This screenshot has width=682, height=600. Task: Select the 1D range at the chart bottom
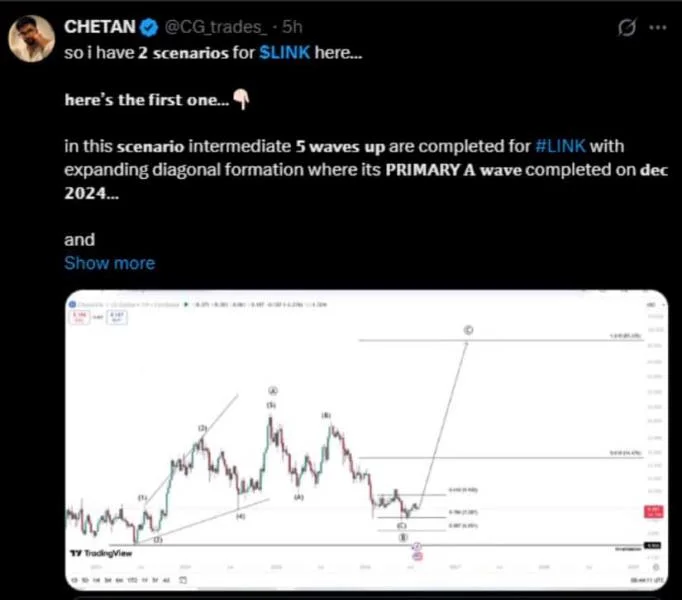[x=74, y=580]
